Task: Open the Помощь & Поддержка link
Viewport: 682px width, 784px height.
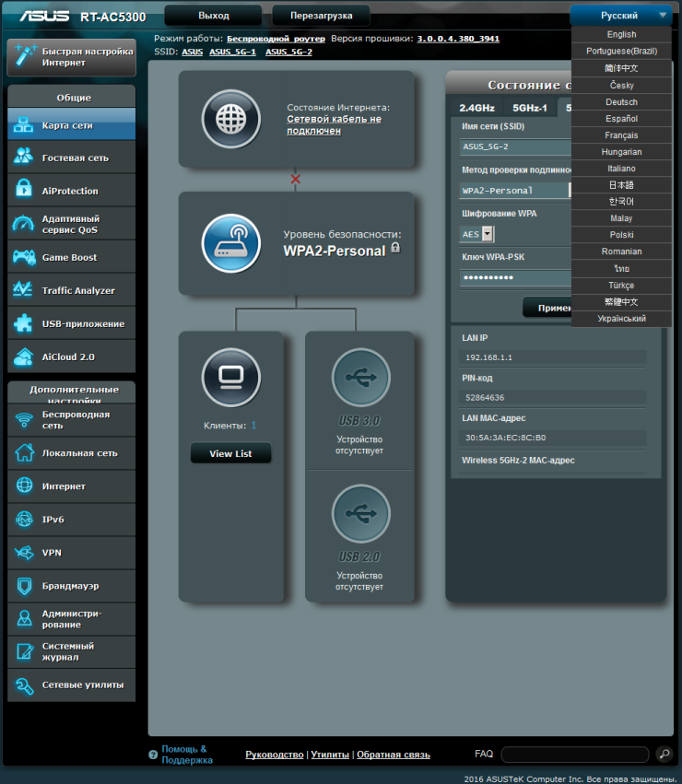Action: click(187, 755)
